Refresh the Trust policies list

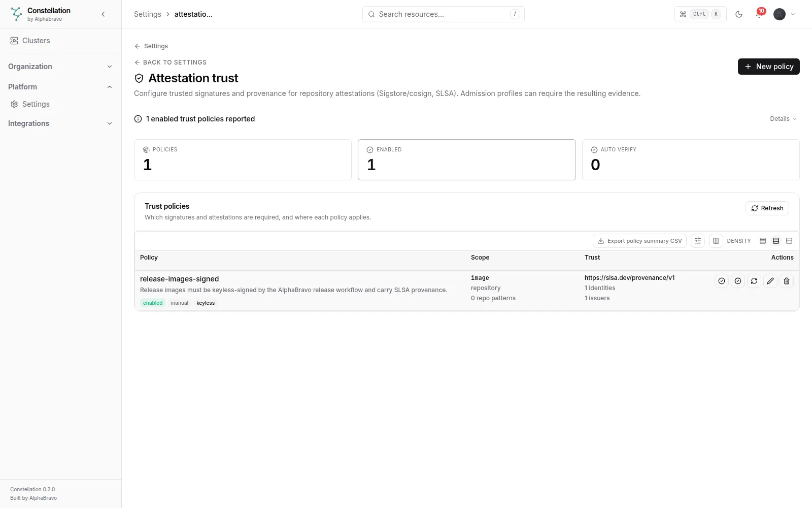767,208
